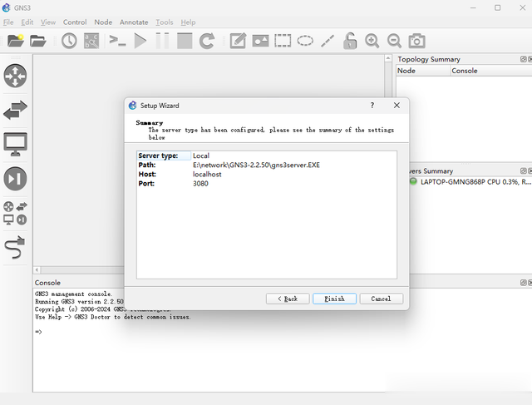This screenshot has height=405, width=532.
Task: Open the Control menu
Action: click(75, 22)
